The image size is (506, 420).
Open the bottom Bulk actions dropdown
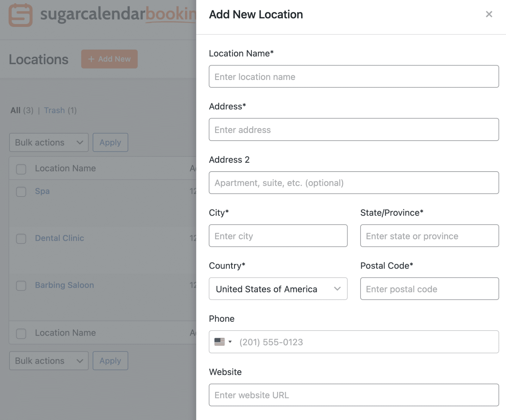[x=48, y=361]
